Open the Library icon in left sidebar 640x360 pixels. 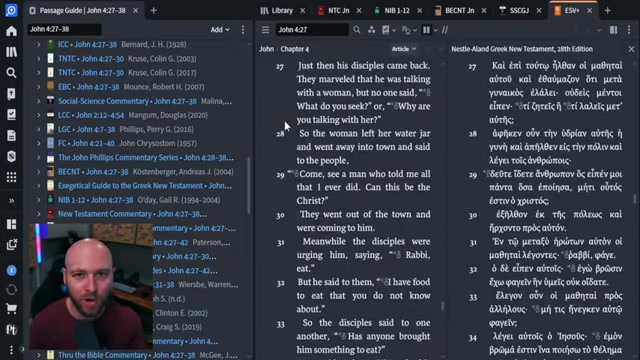(11, 52)
